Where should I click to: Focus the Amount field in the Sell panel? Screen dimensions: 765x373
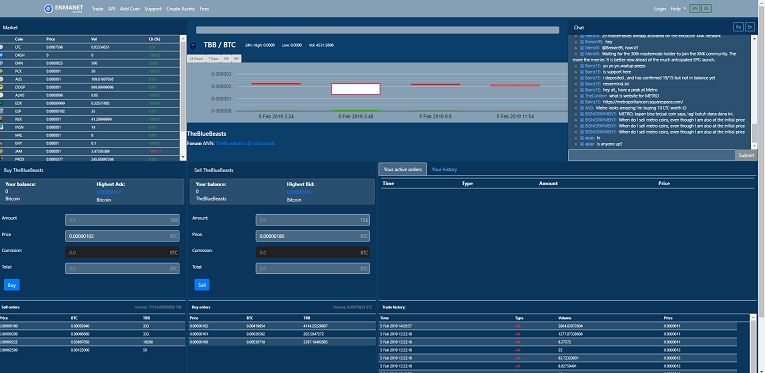coord(313,220)
